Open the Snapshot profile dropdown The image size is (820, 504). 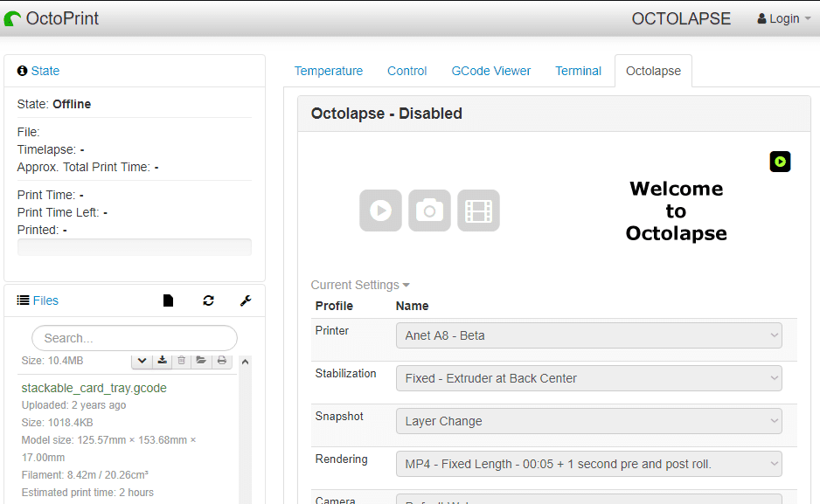589,421
